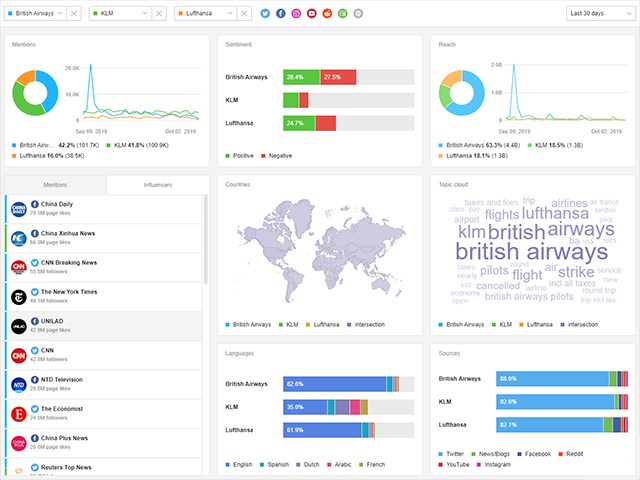Toggle the News/Blogs sources legend
The width and height of the screenshot is (640, 480).
tap(491, 454)
